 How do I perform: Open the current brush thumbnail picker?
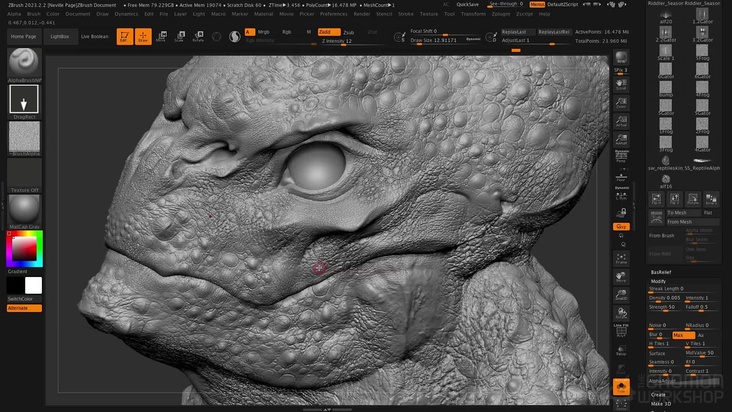pos(24,62)
